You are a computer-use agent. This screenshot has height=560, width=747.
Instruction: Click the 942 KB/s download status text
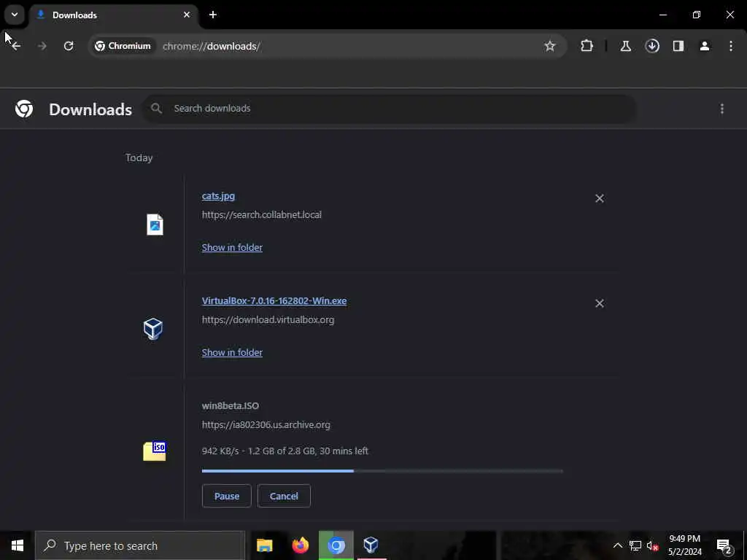point(285,451)
